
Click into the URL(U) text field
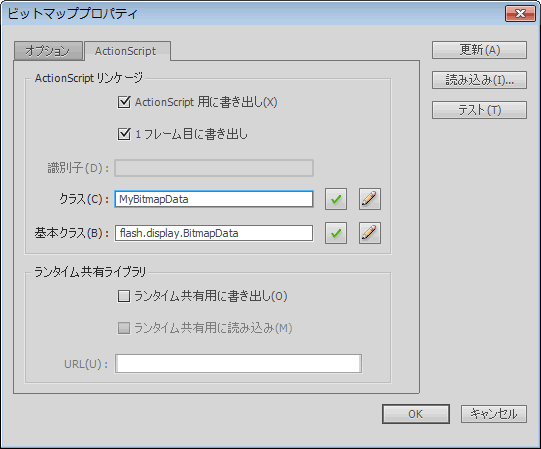pos(238,363)
